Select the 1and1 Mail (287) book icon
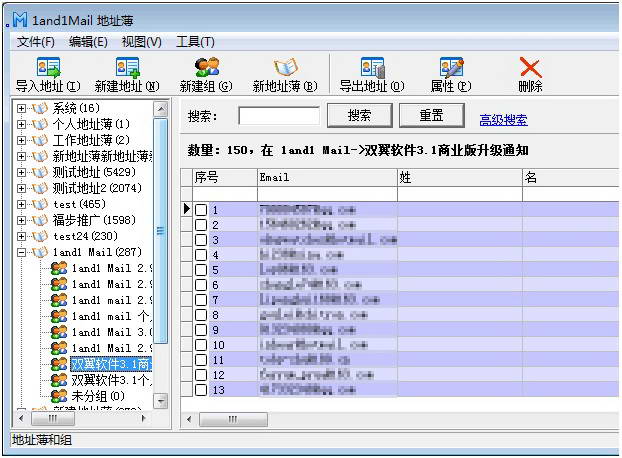Viewport: 622px width, 458px height. click(40, 252)
